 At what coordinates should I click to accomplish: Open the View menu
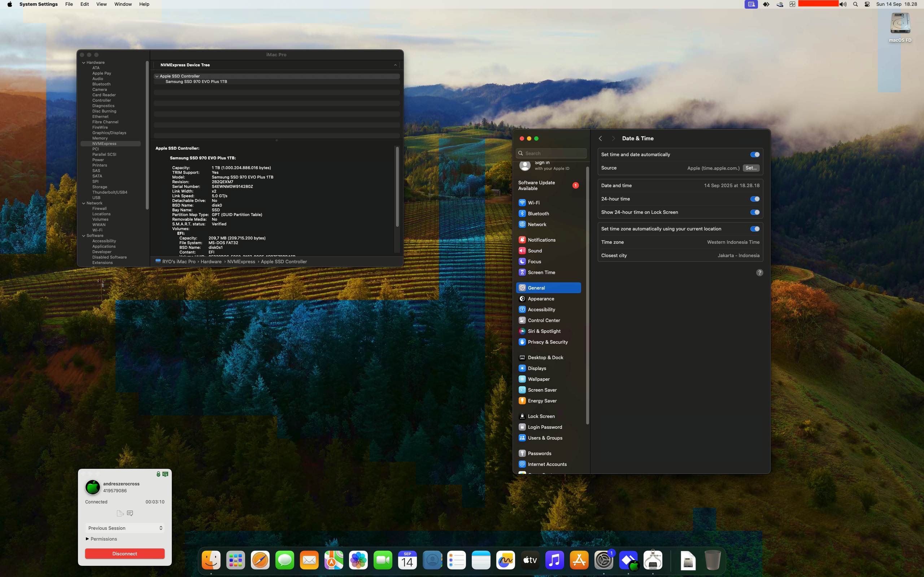click(101, 4)
